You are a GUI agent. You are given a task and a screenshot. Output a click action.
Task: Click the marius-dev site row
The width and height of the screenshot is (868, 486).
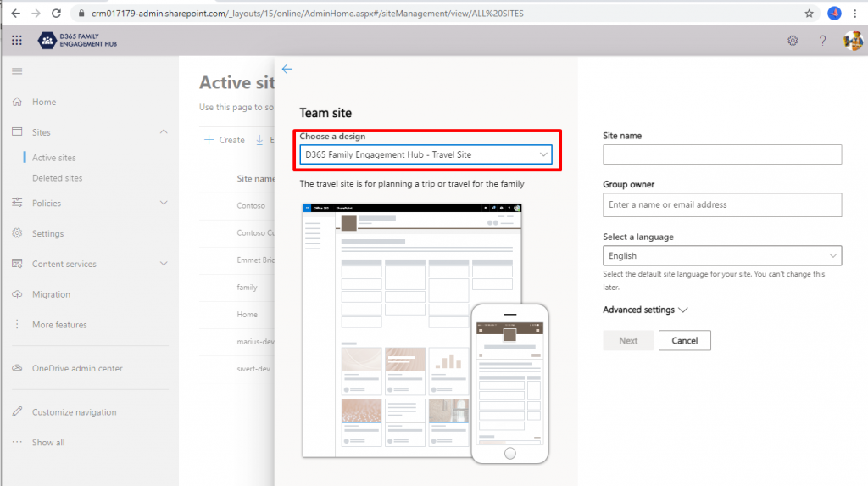(237, 341)
